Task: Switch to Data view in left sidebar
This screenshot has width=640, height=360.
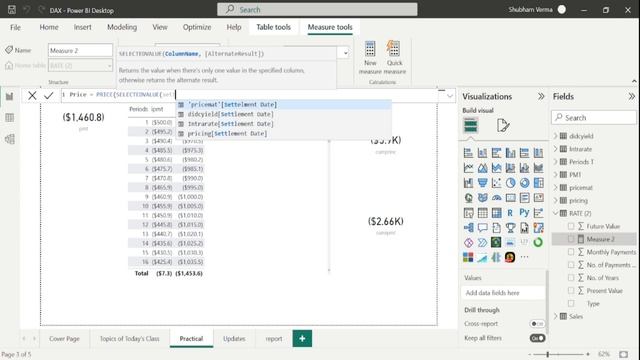Action: (9, 118)
